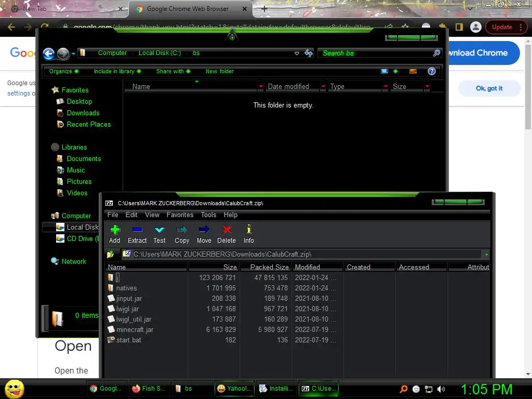This screenshot has width=532, height=399.
Task: Open Fish S... taskbar button
Action: [x=149, y=389]
